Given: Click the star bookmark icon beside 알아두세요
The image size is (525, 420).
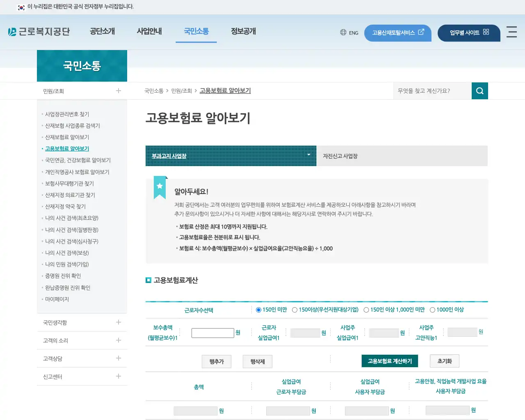Looking at the screenshot, I should click(x=160, y=187).
